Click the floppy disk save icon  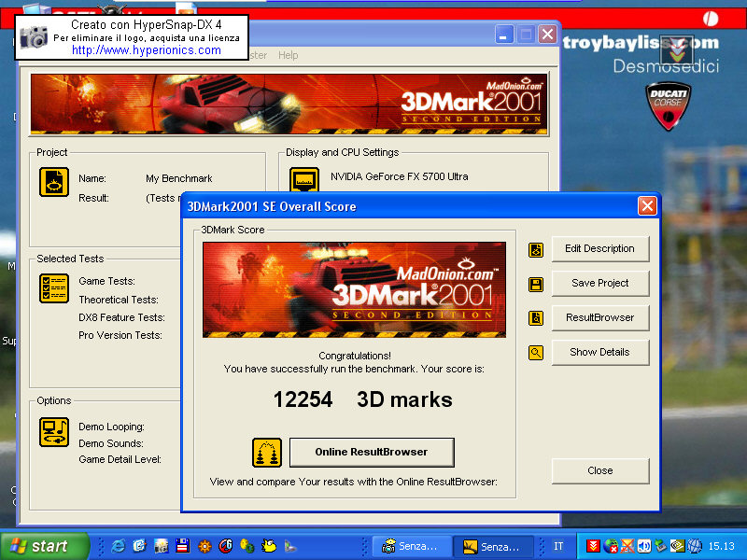pos(536,285)
